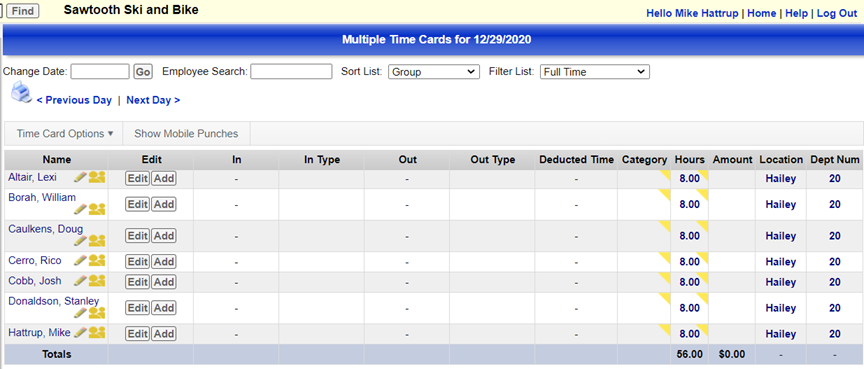This screenshot has height=369, width=864.
Task: Click Add for Donaldson, Stanley
Action: pos(164,308)
